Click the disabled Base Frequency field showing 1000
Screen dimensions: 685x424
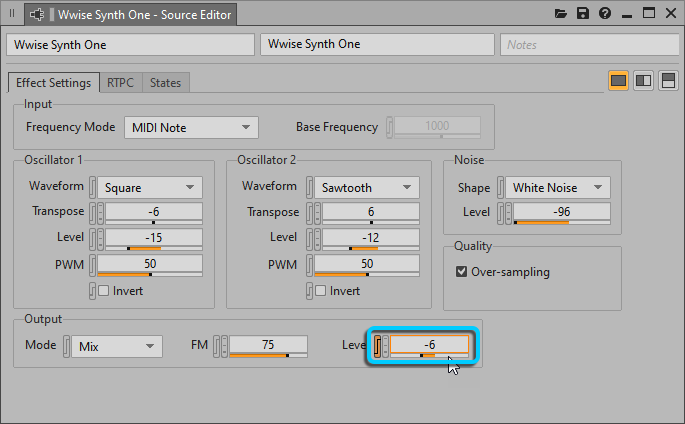tap(437, 128)
